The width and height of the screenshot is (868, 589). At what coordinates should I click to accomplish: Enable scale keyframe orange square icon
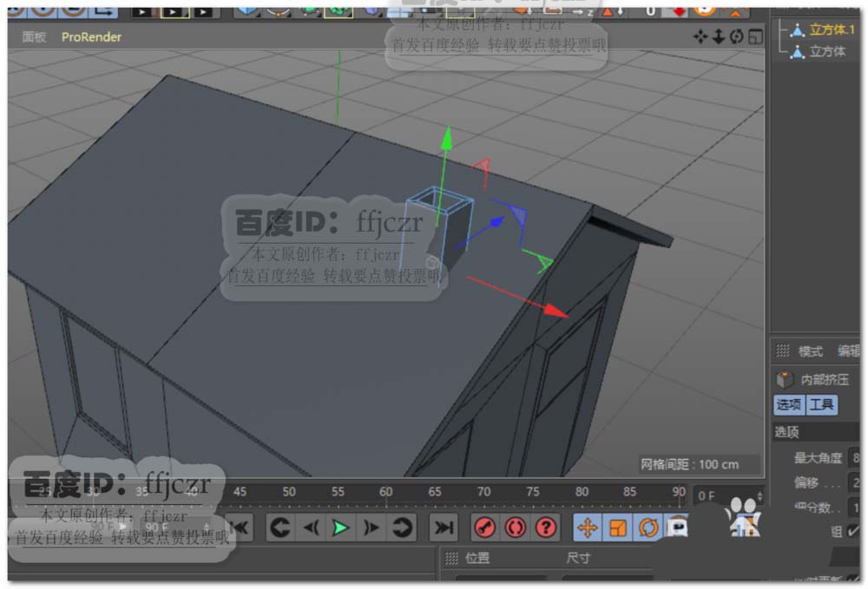pyautogui.click(x=618, y=527)
